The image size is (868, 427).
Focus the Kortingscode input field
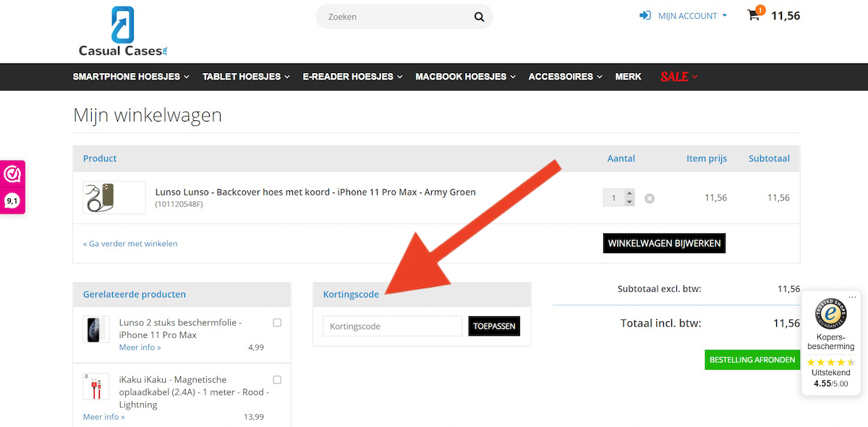[x=392, y=326]
